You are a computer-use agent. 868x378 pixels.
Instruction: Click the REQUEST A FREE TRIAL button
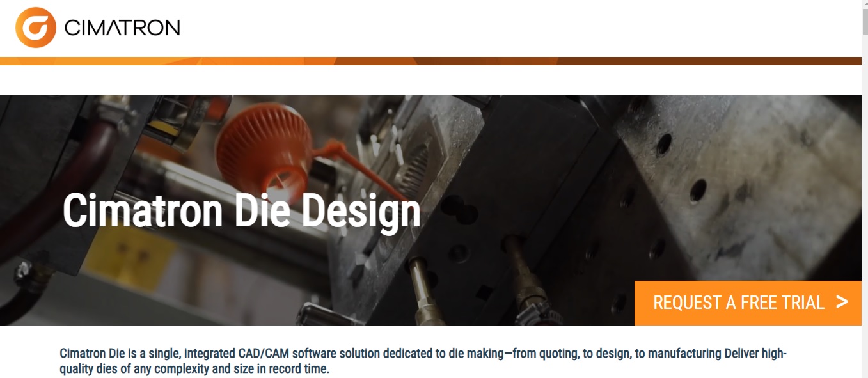[748, 303]
